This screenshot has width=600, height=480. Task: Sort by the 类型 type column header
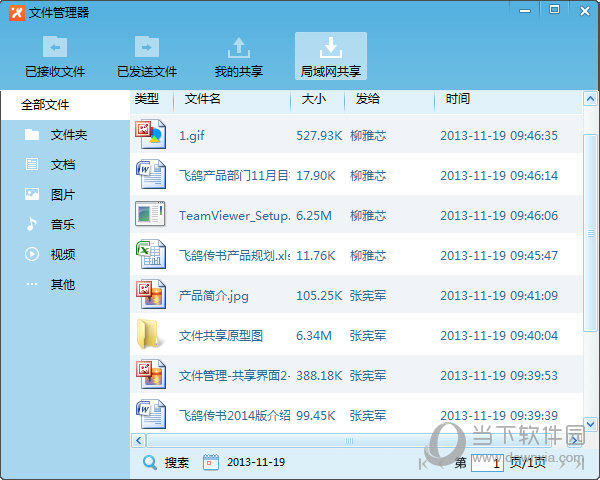(147, 99)
